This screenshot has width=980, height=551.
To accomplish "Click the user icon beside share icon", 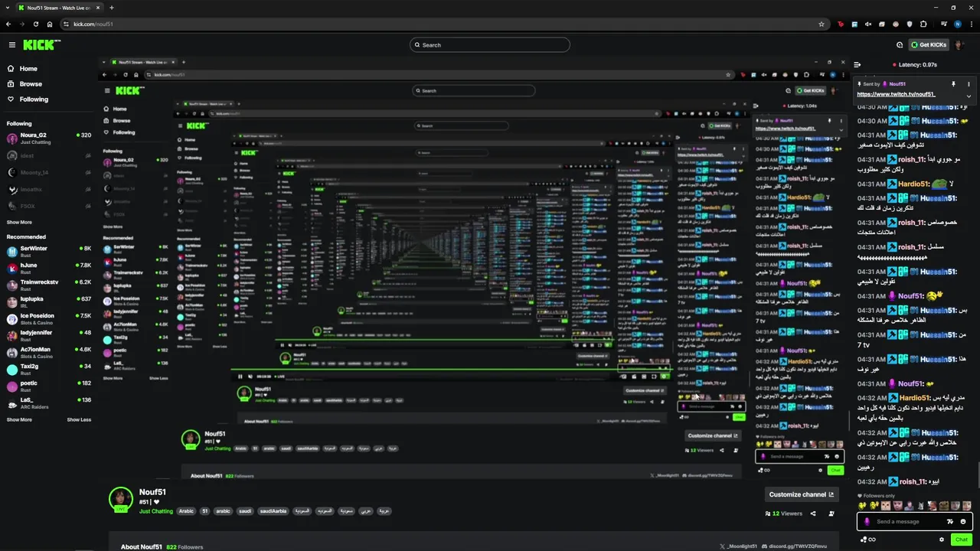I will 831,514.
